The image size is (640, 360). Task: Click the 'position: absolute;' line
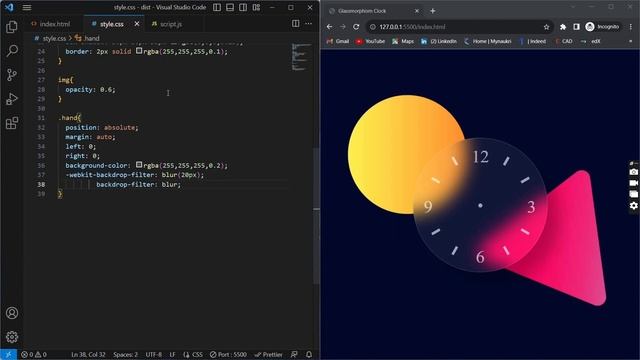[x=102, y=127]
